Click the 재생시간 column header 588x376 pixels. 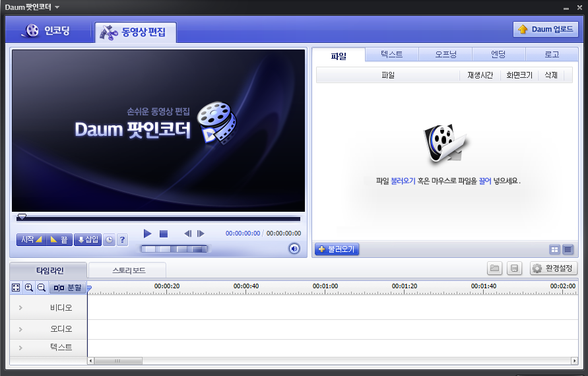[480, 75]
